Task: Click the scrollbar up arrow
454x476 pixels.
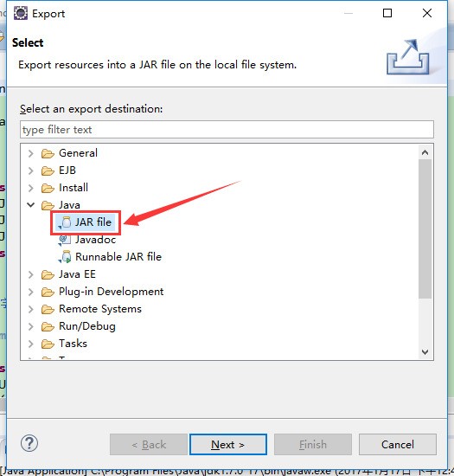Action: tap(425, 152)
